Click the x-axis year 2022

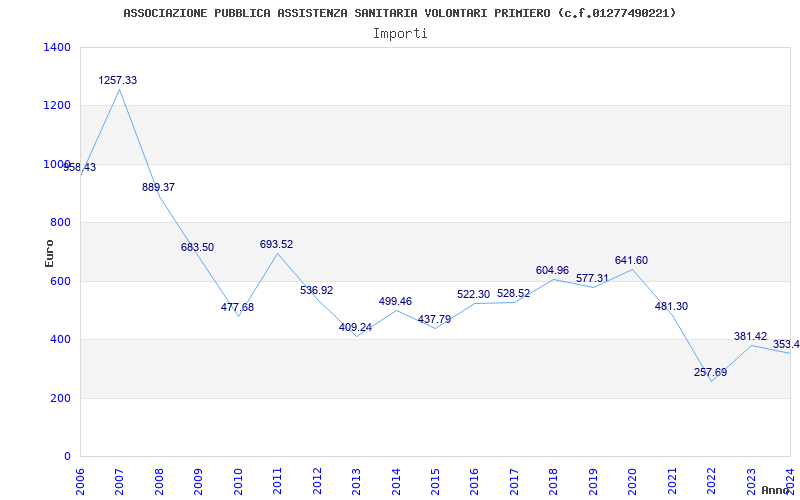pyautogui.click(x=711, y=481)
